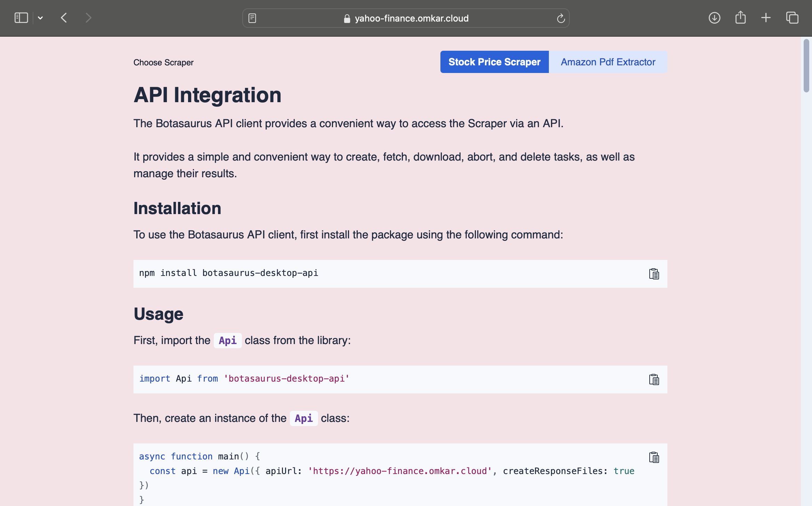
Task: Click the page's vertical scrollbar thumb
Action: 806,66
